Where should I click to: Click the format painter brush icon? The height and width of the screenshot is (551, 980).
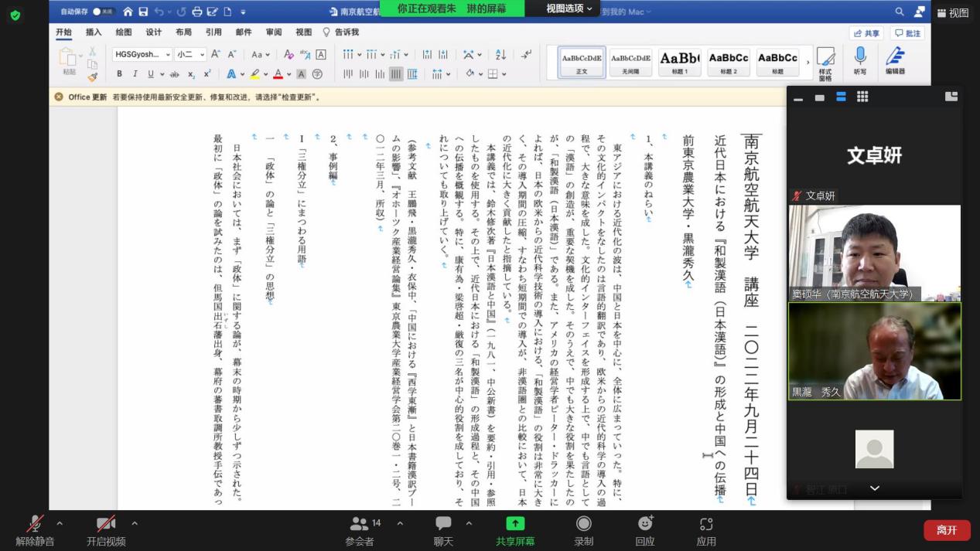point(92,77)
